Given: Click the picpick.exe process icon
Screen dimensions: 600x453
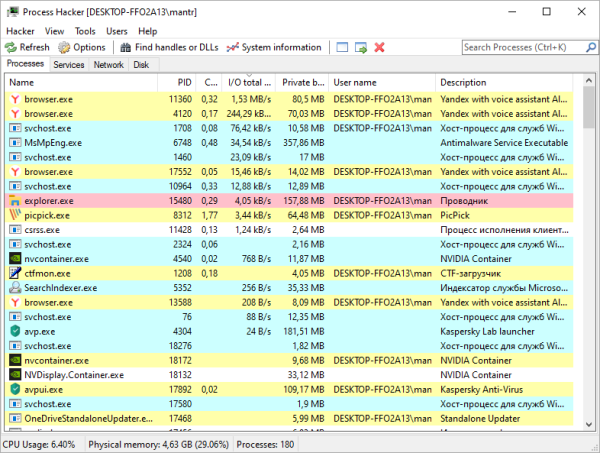Looking at the screenshot, I should (x=15, y=215).
